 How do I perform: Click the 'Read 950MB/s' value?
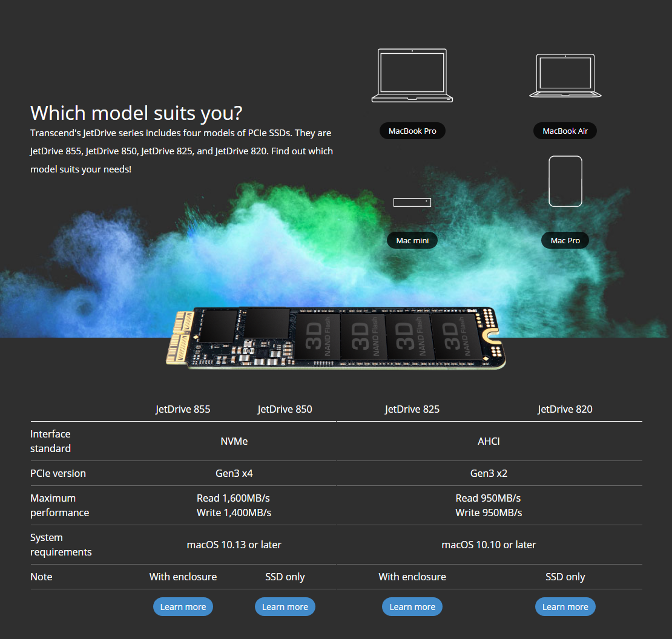click(x=488, y=498)
